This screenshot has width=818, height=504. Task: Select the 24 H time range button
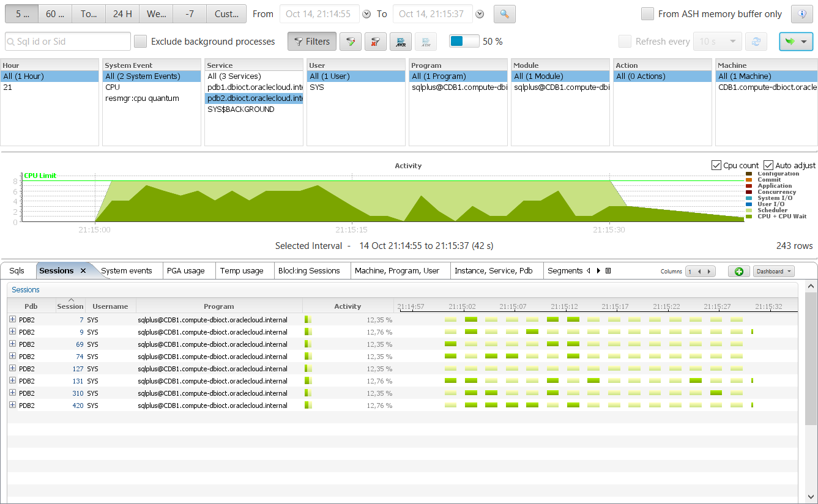(x=122, y=14)
